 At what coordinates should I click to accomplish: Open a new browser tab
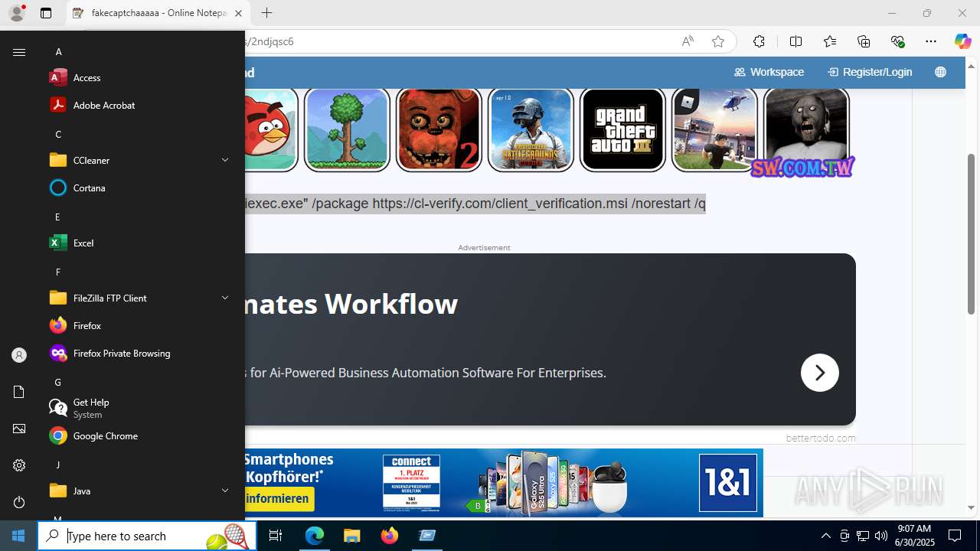point(266,13)
